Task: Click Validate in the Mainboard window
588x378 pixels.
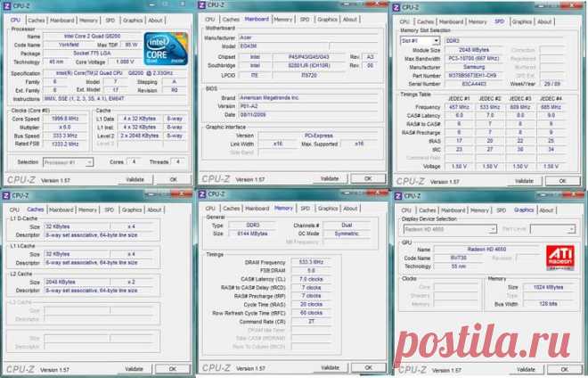Action: (330, 178)
